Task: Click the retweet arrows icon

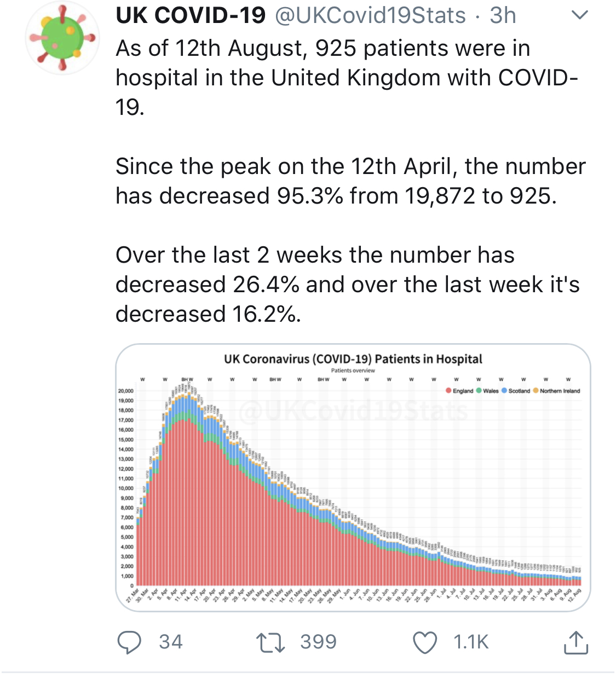Action: point(270,642)
